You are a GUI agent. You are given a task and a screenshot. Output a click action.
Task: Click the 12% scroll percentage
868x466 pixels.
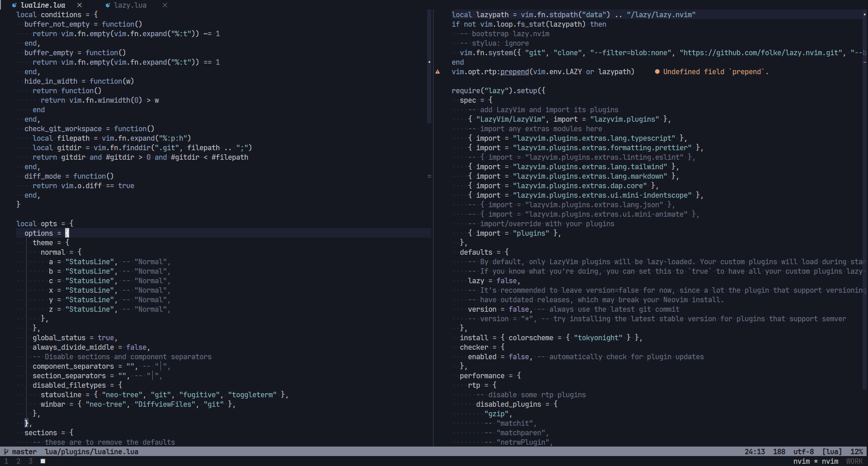tap(857, 452)
